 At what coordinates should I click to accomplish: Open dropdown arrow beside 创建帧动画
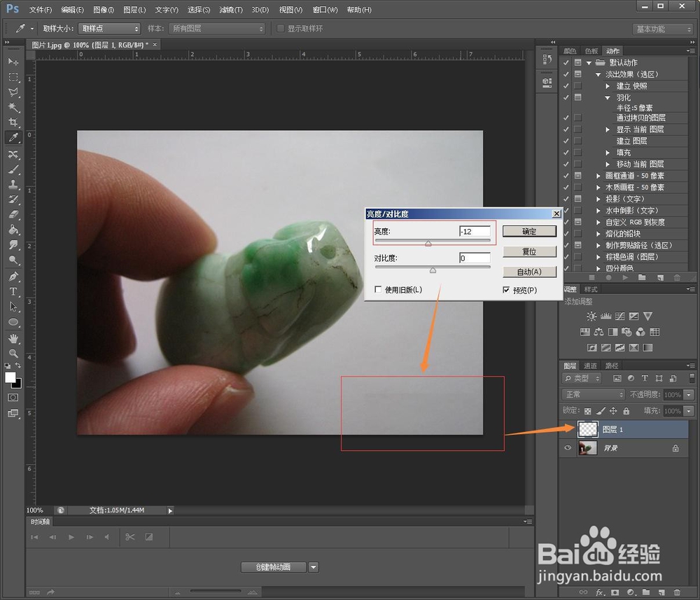click(314, 567)
